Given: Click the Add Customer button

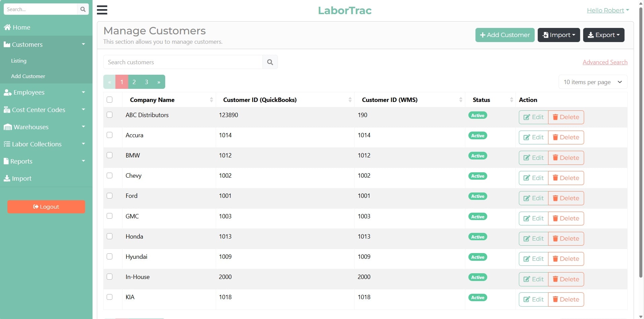Looking at the screenshot, I should click(x=504, y=35).
